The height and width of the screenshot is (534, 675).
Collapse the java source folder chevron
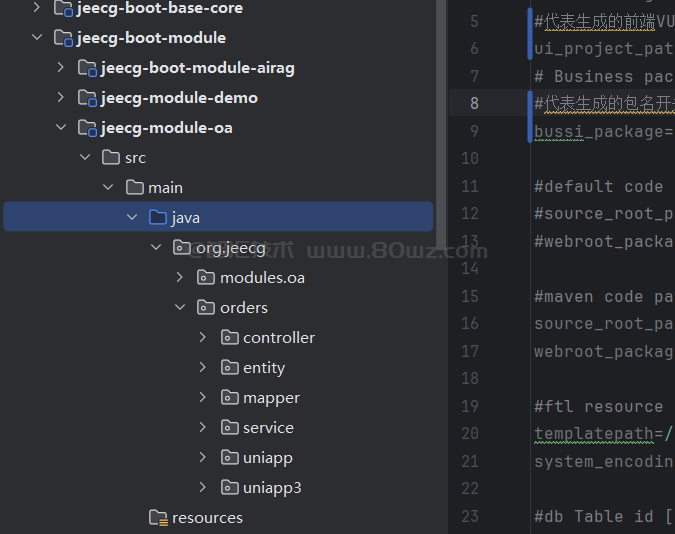[132, 217]
